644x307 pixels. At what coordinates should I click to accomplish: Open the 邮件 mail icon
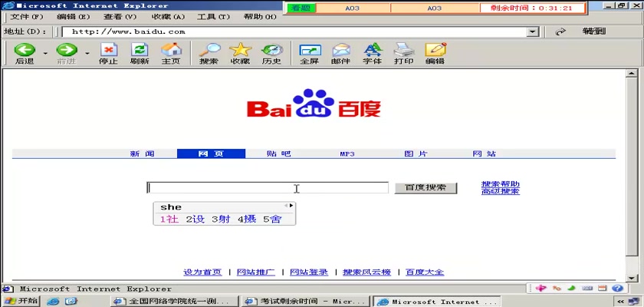coord(341,50)
